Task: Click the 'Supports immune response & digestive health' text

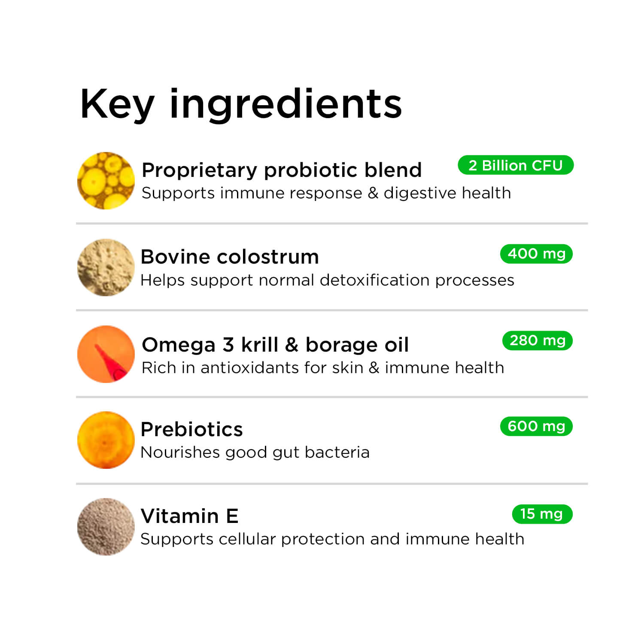Action: (326, 193)
